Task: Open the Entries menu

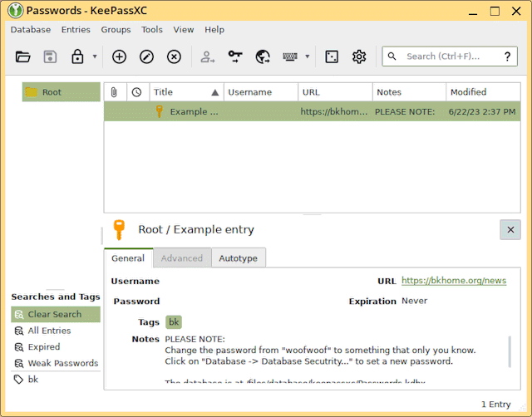Action: pos(76,30)
